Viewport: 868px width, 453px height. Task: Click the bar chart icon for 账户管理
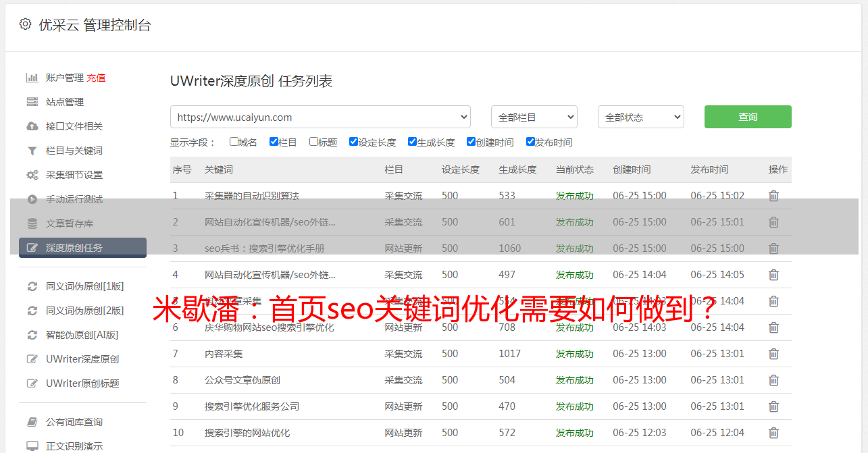(32, 78)
